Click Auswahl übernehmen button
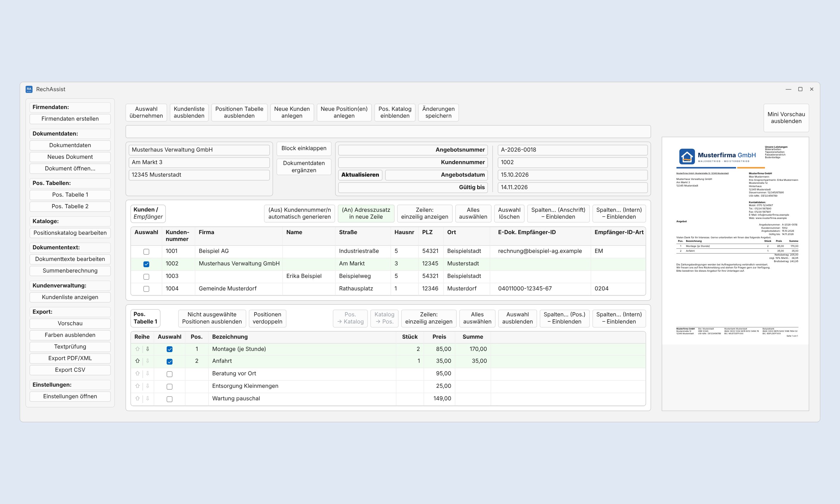This screenshot has width=840, height=504. point(146,112)
